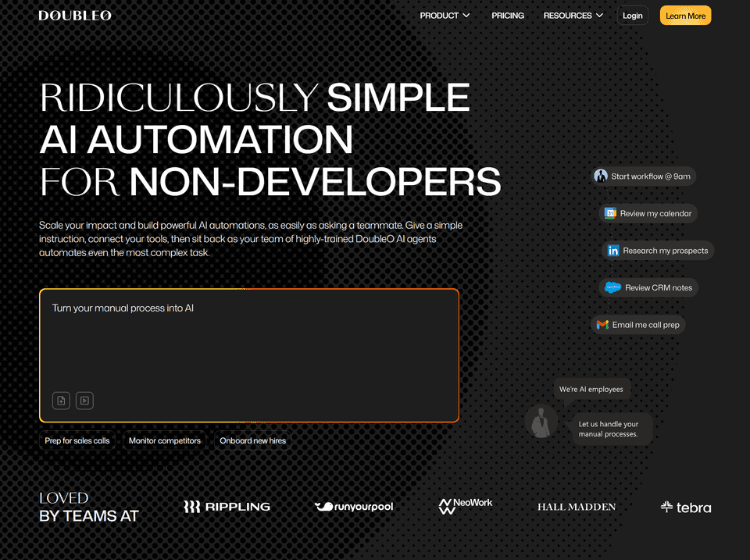Viewport: 750px width, 560px height.
Task: Click the Salesforce cloud icon
Action: coord(613,287)
